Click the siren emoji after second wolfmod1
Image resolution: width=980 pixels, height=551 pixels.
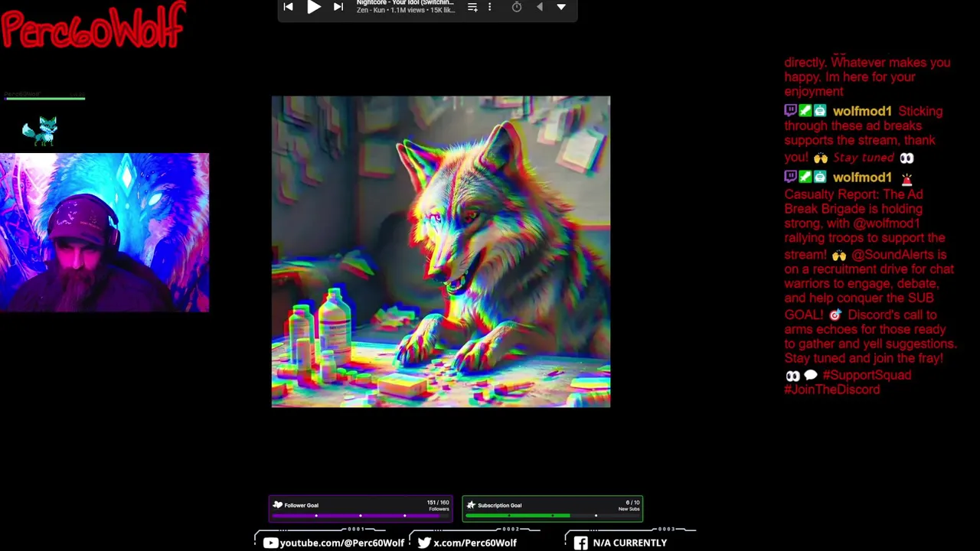(x=906, y=179)
